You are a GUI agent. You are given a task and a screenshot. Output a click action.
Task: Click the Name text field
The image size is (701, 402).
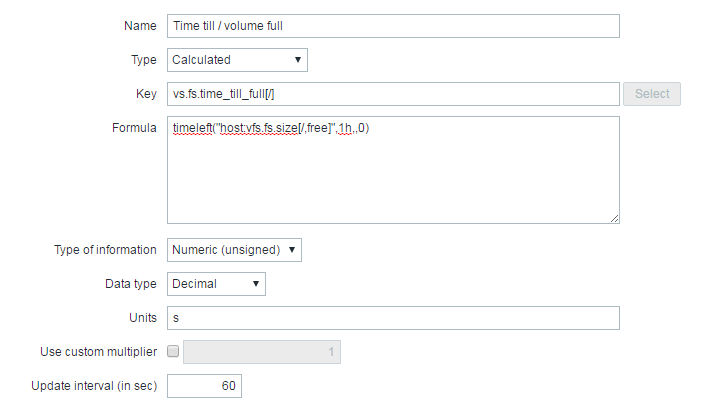click(x=393, y=25)
